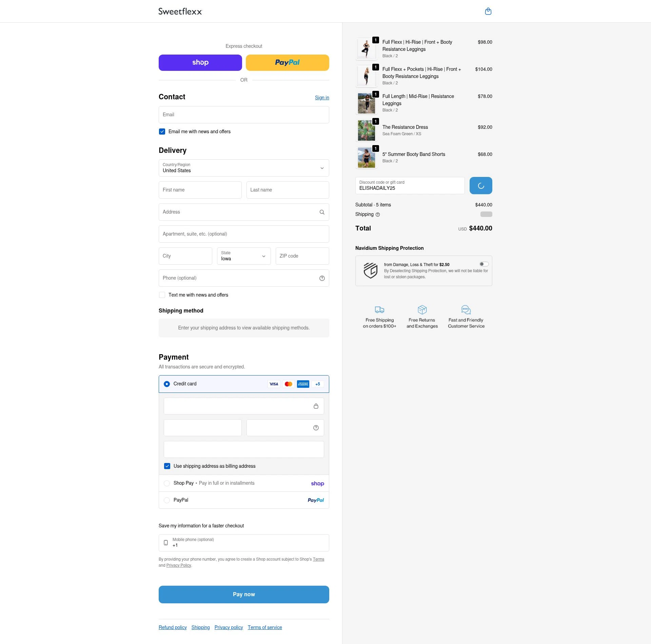Click the Pay now button
Viewport: 651px width, 644px height.
tap(244, 594)
